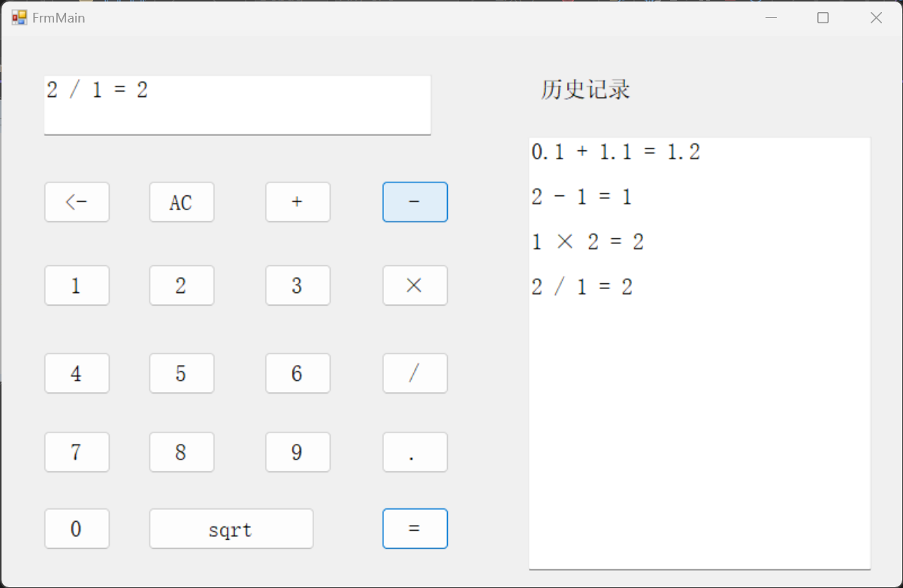Click the FrmMain window icon
Screen dimensions: 903x588
(x=19, y=17)
